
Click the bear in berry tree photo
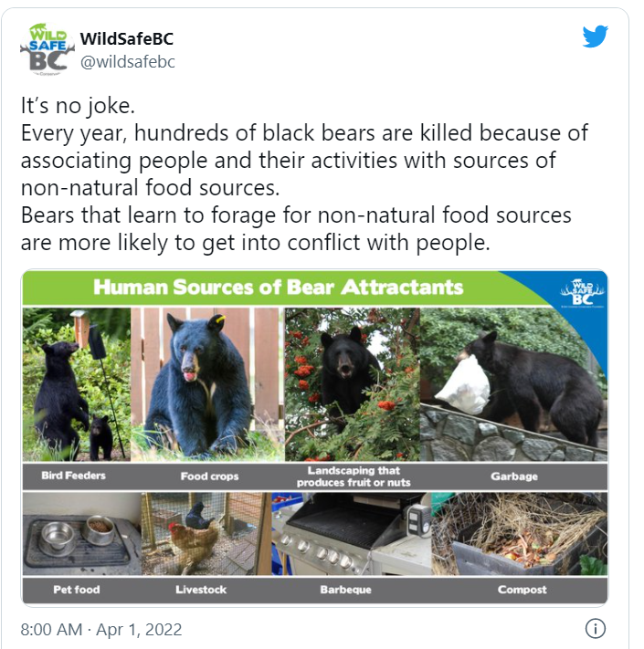[x=353, y=384]
